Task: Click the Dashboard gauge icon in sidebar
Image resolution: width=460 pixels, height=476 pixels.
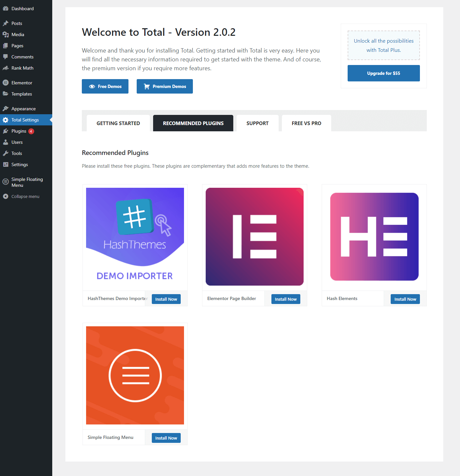Action: tap(6, 9)
